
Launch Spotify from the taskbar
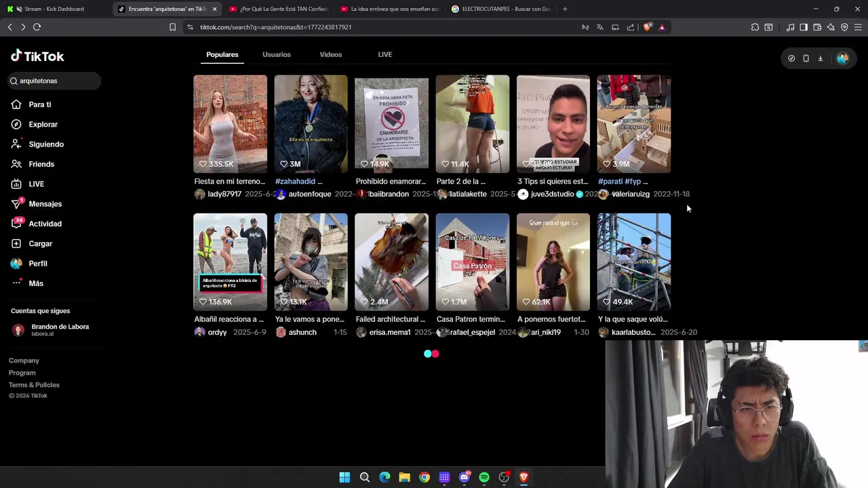click(484, 477)
